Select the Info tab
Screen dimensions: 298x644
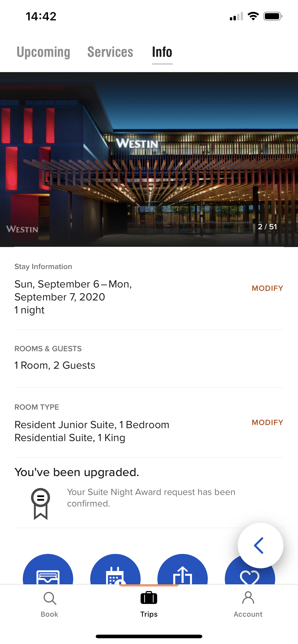[162, 52]
